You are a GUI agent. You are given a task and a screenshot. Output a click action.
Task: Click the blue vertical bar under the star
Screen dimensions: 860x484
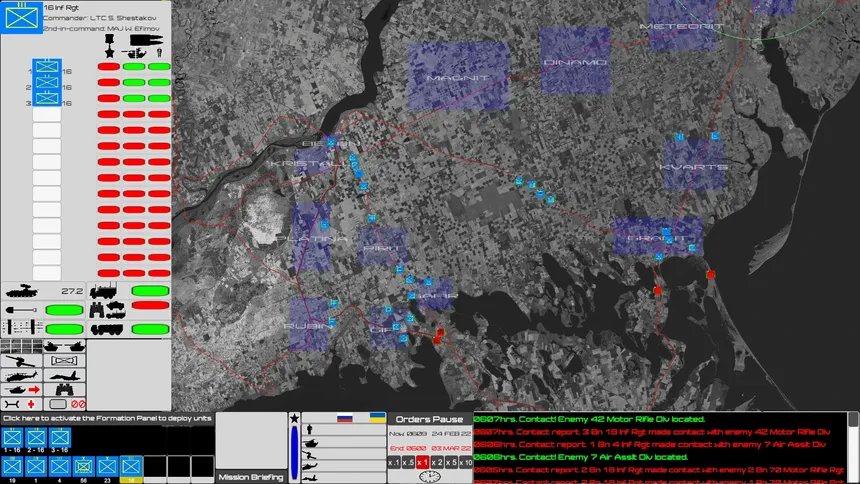pyautogui.click(x=294, y=452)
